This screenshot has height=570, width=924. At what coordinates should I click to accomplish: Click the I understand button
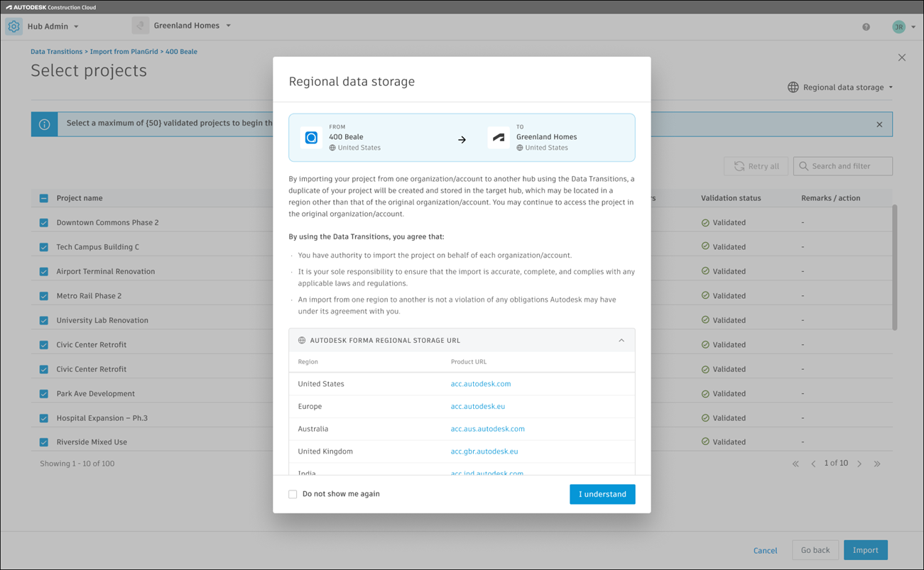coord(602,494)
